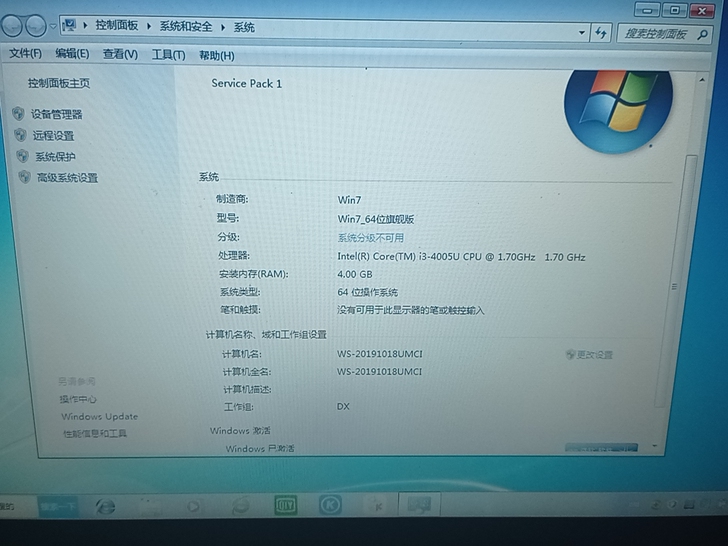Click processor value Intel(R) Core(TM) i3-4005U
The height and width of the screenshot is (546, 728).
click(461, 257)
